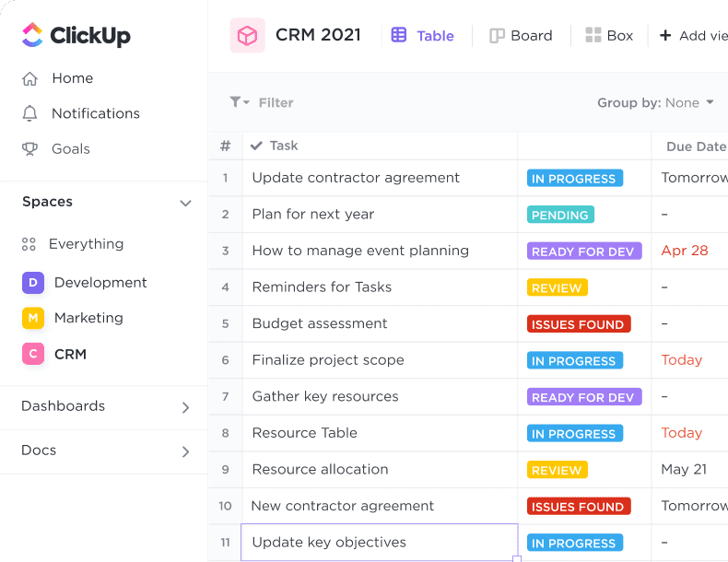Click the Apr 28 due date
This screenshot has height=562, width=728.
pos(685,251)
